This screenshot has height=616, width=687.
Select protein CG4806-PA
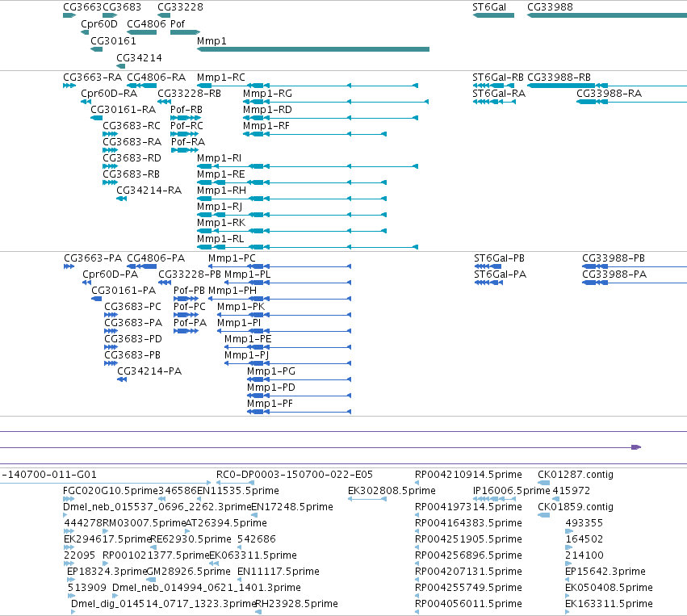pos(141,266)
